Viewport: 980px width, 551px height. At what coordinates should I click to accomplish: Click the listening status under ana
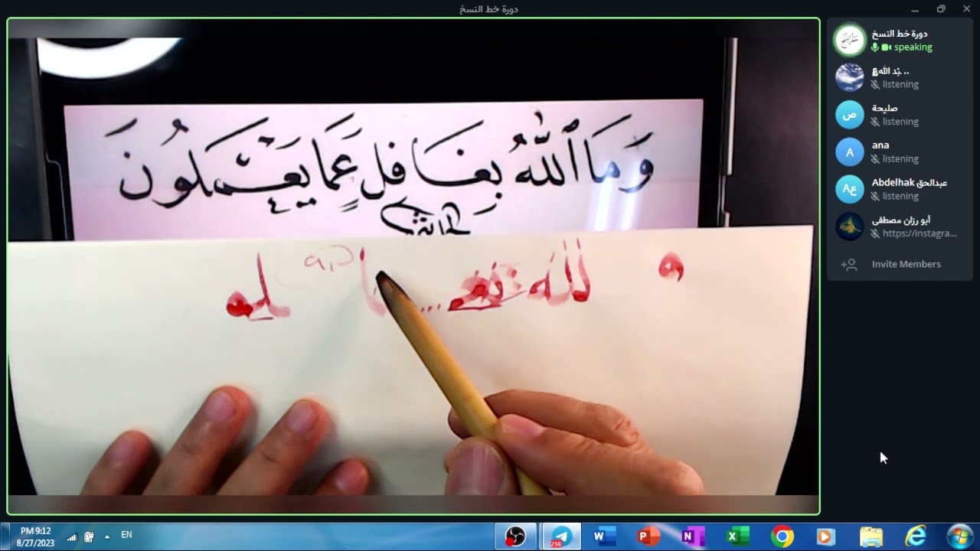900,159
